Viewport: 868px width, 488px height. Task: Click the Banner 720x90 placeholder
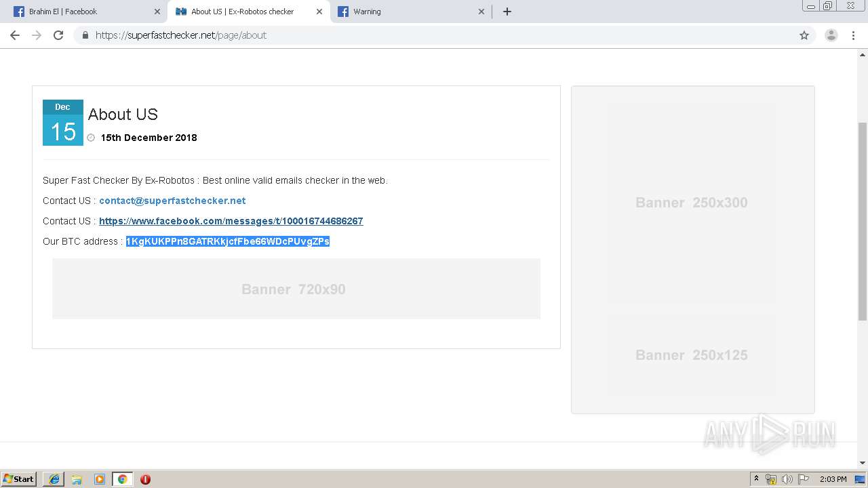pos(296,289)
